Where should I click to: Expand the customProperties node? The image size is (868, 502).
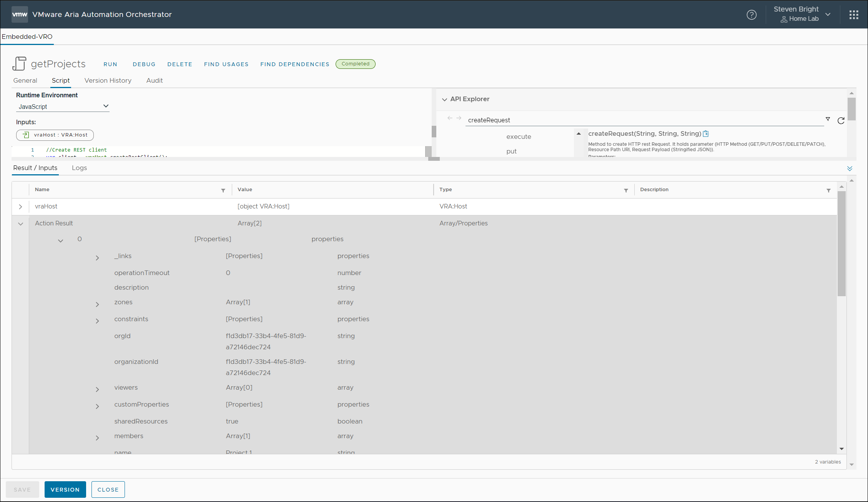click(97, 406)
